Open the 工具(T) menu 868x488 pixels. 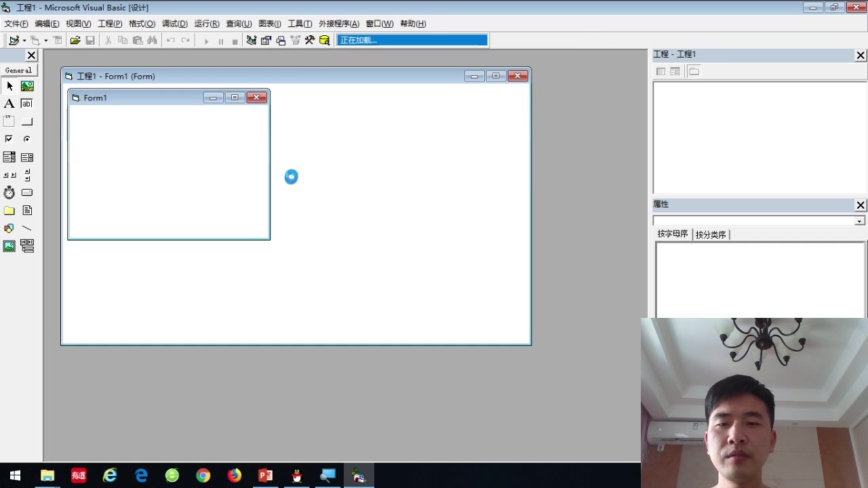[300, 24]
